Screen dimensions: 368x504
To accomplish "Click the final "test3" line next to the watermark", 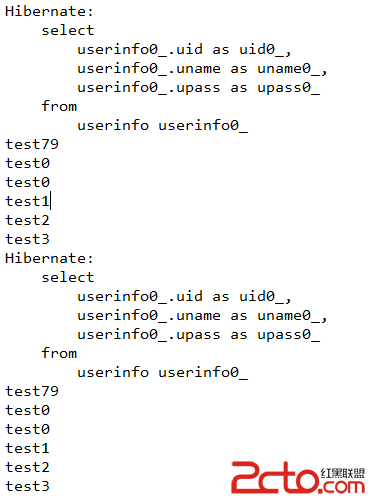I will pos(27,486).
